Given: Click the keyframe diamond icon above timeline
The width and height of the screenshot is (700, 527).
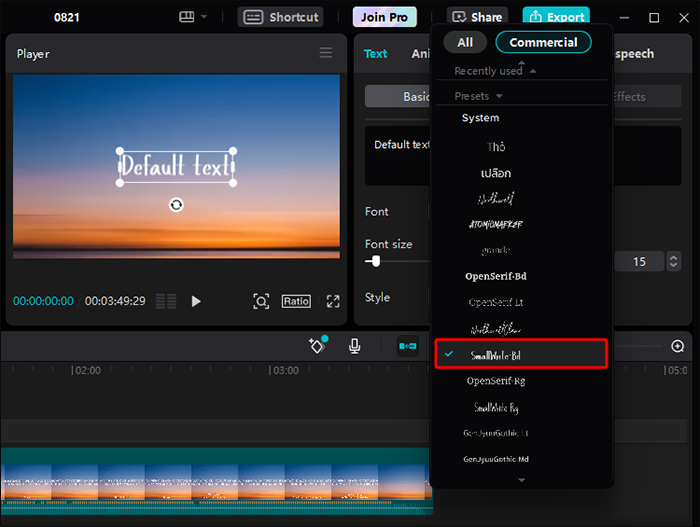Looking at the screenshot, I should click(x=318, y=345).
